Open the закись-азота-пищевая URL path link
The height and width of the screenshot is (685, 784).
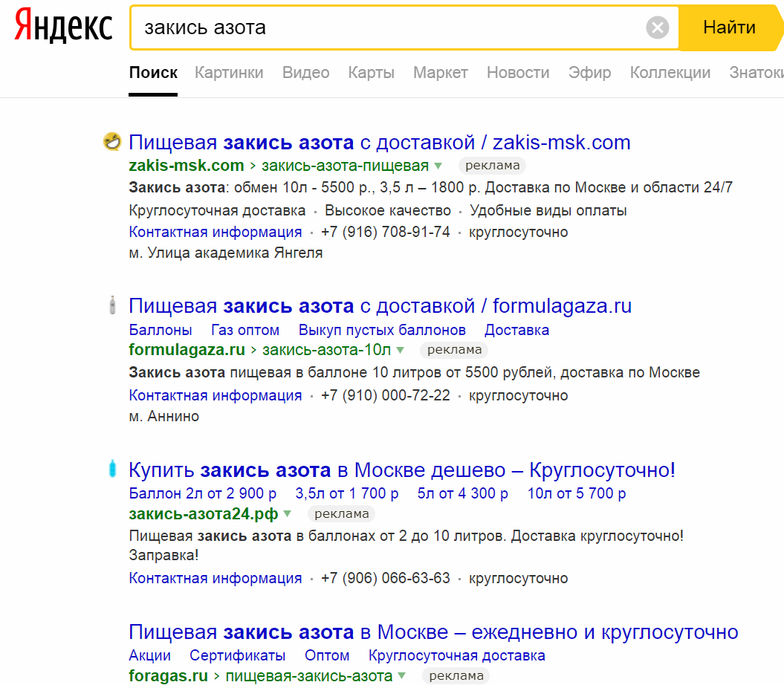pos(345,166)
